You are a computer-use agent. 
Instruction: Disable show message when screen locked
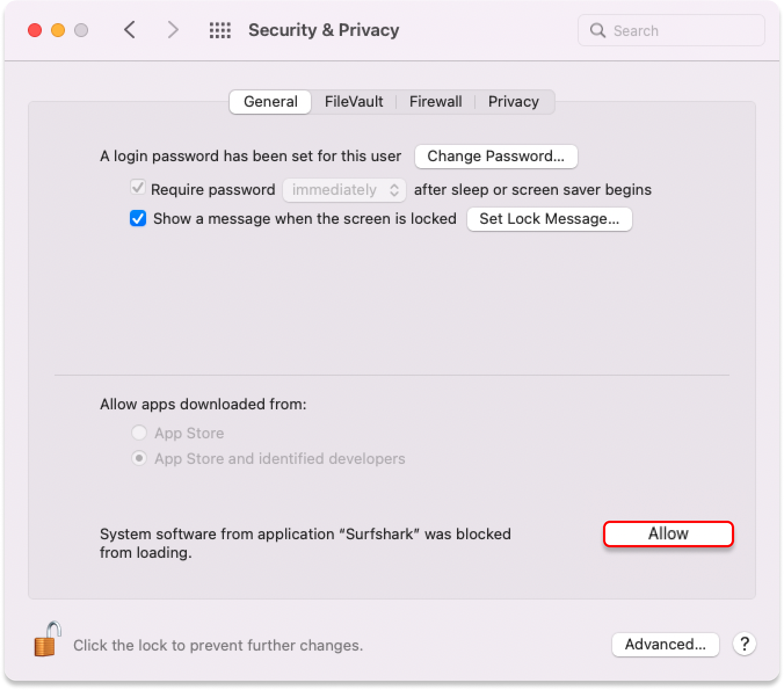click(138, 219)
